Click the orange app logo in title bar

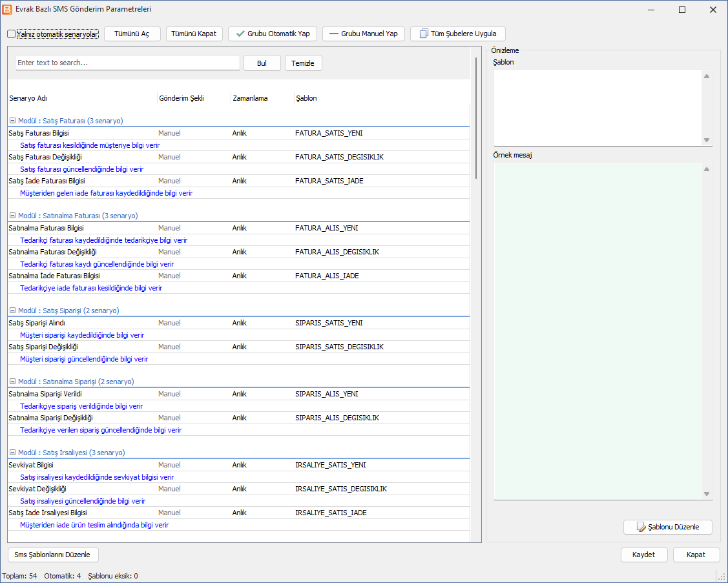[x=7, y=9]
